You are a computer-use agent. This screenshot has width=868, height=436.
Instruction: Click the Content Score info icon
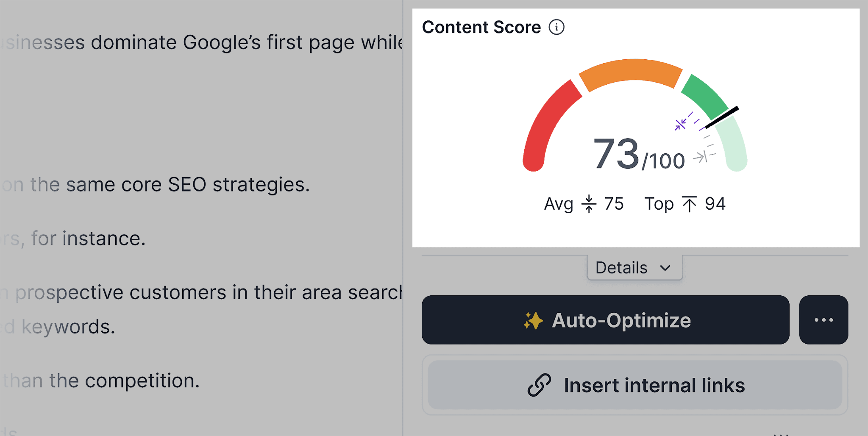[x=556, y=27]
